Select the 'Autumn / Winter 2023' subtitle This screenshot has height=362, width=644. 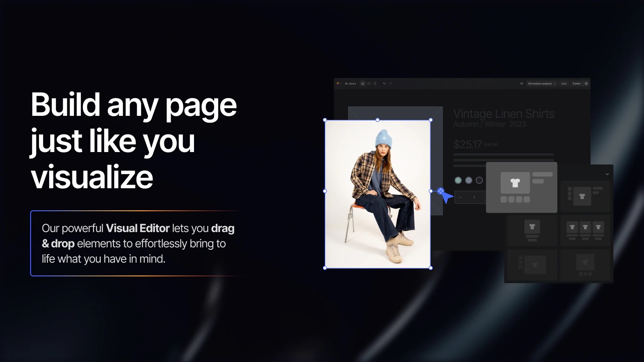489,124
